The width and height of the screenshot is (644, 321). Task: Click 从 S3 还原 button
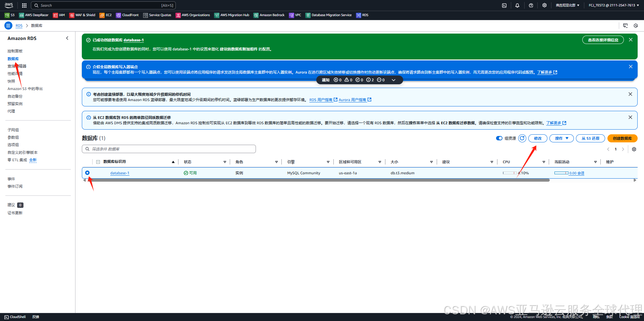point(590,138)
